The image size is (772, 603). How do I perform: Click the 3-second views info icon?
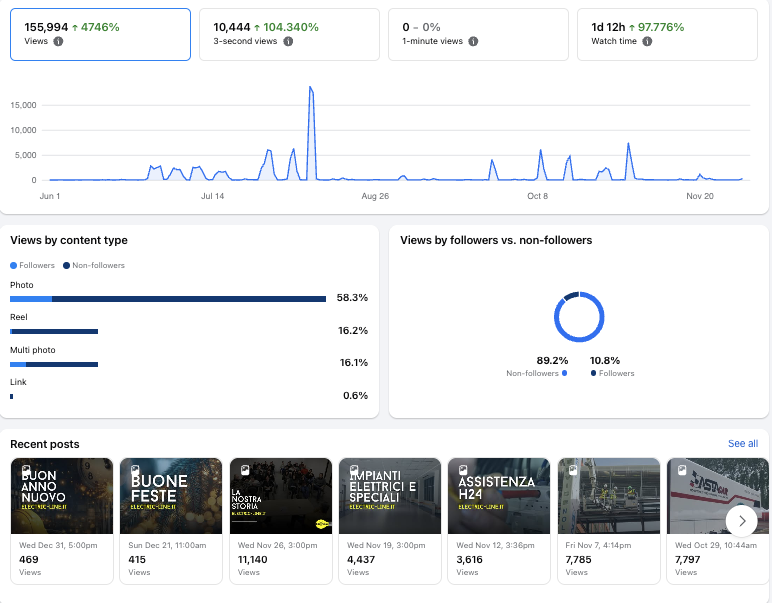click(288, 41)
